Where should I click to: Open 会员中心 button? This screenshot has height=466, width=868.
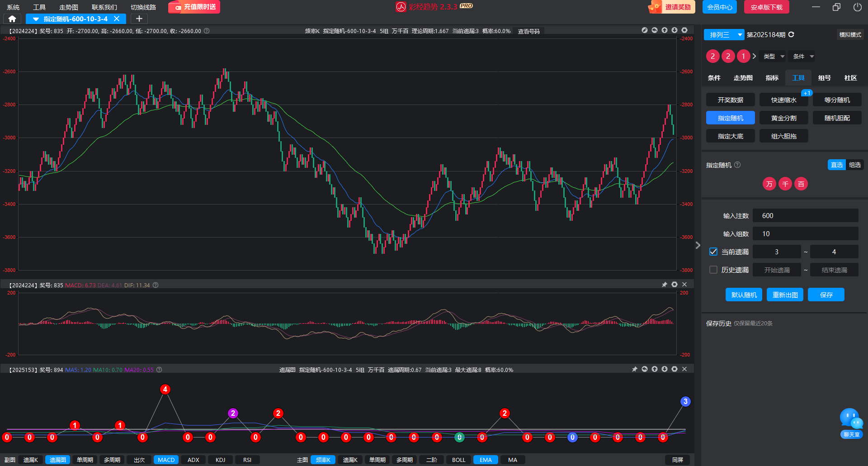[x=720, y=7]
